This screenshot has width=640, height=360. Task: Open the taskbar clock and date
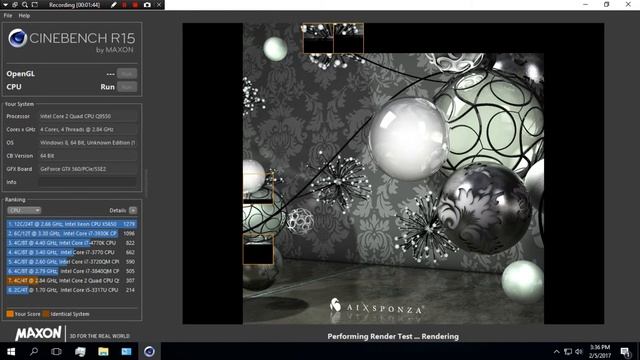click(x=600, y=351)
